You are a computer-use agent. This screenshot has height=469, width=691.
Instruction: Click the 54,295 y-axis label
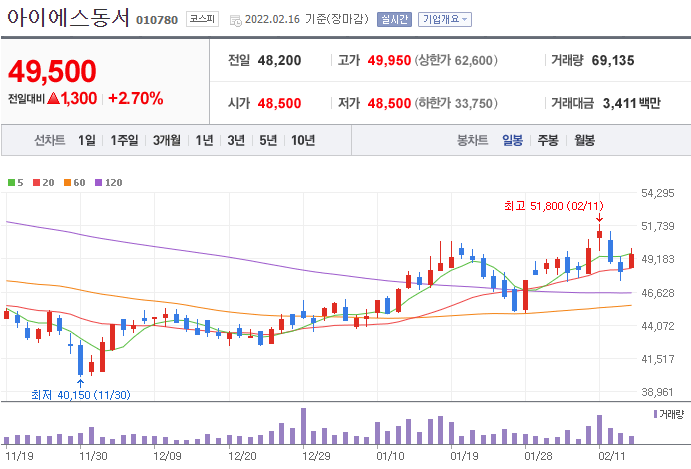tap(658, 193)
